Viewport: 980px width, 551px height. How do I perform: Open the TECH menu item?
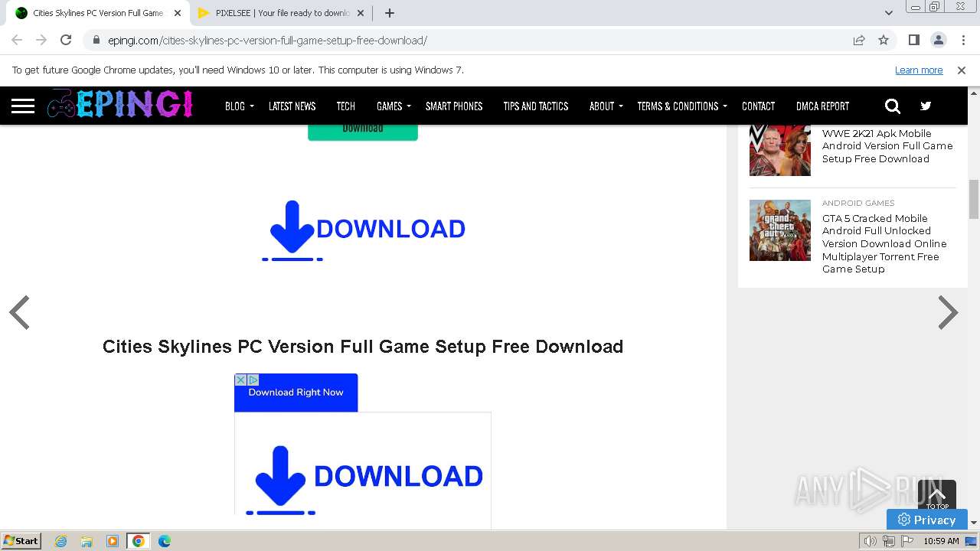pos(345,106)
